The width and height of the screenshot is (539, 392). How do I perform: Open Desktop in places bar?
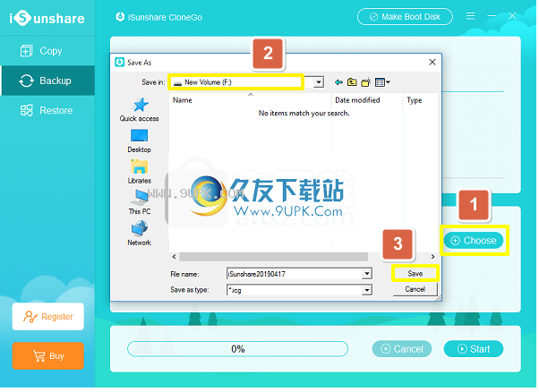click(139, 141)
